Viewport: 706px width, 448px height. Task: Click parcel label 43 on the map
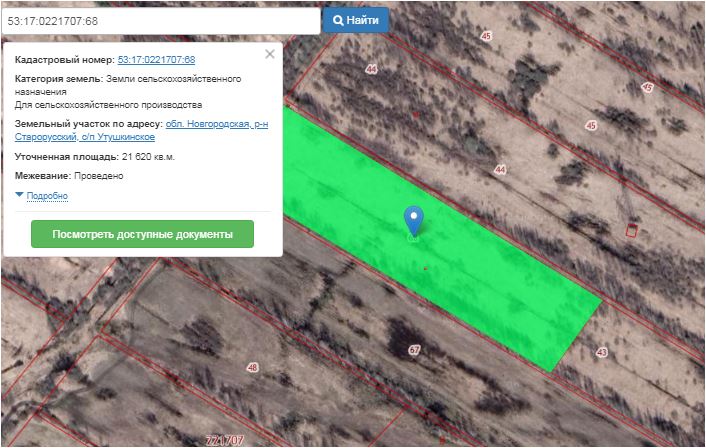pyautogui.click(x=601, y=353)
